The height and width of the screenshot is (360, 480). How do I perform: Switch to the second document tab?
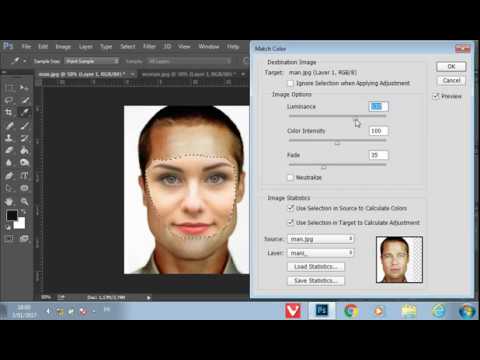[x=189, y=74]
